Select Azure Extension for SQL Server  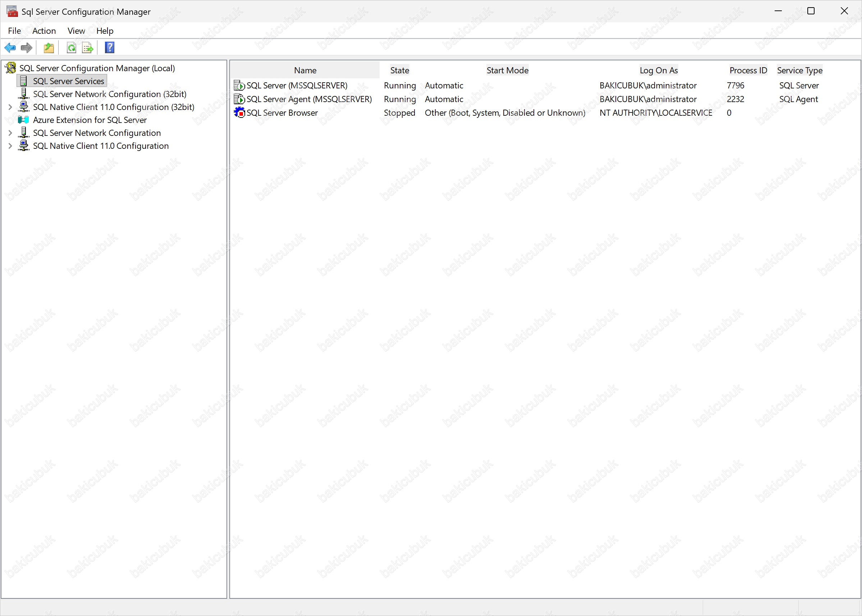pyautogui.click(x=90, y=120)
